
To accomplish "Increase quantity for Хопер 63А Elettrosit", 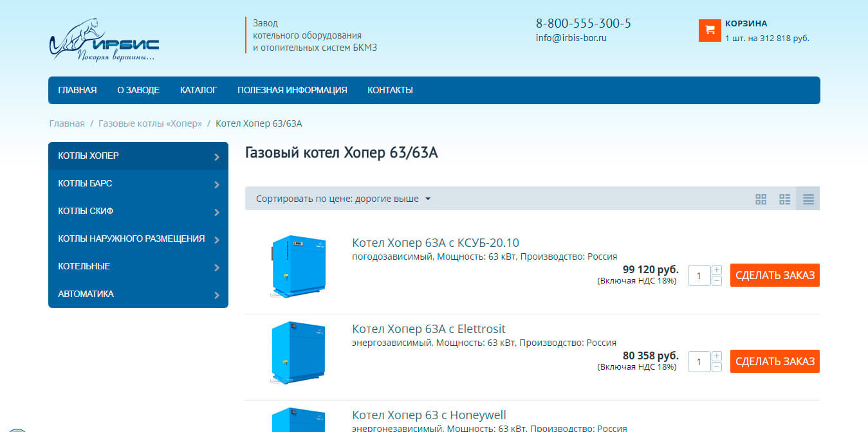I will 717,356.
